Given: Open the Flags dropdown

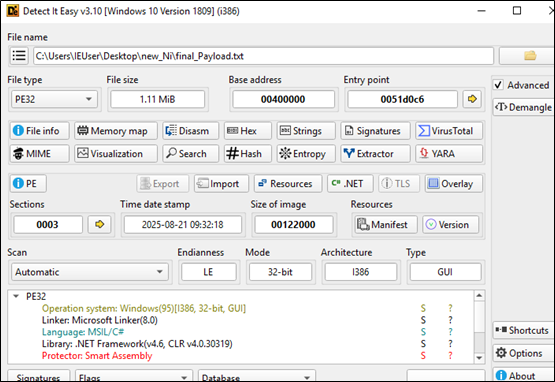Looking at the screenshot, I should pos(134,377).
